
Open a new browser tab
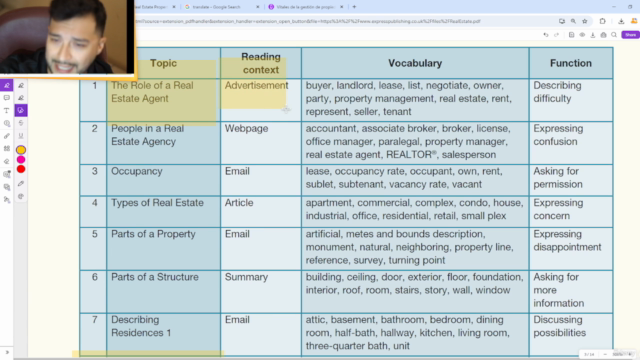[x=354, y=7]
